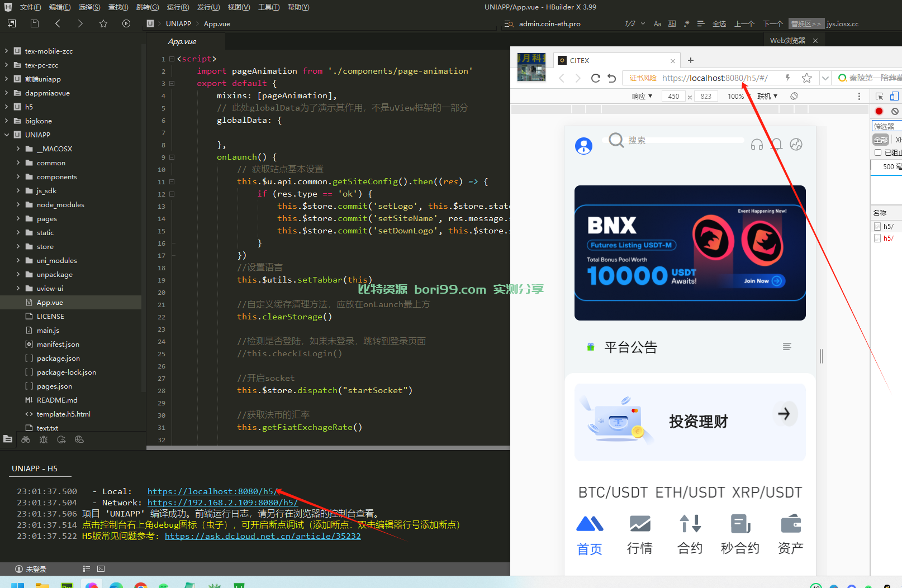
Task: Open the announcement list icon beside 平台公告
Action: click(x=787, y=347)
